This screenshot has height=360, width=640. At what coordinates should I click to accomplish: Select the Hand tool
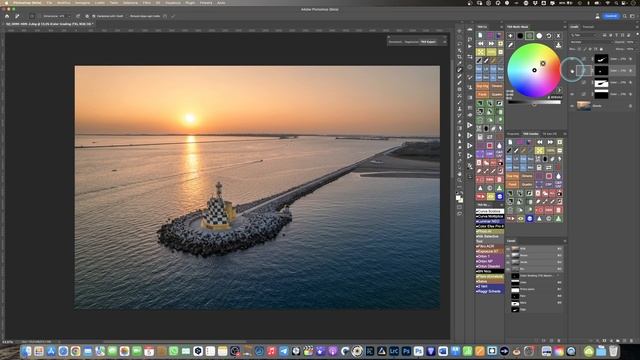[x=459, y=174]
